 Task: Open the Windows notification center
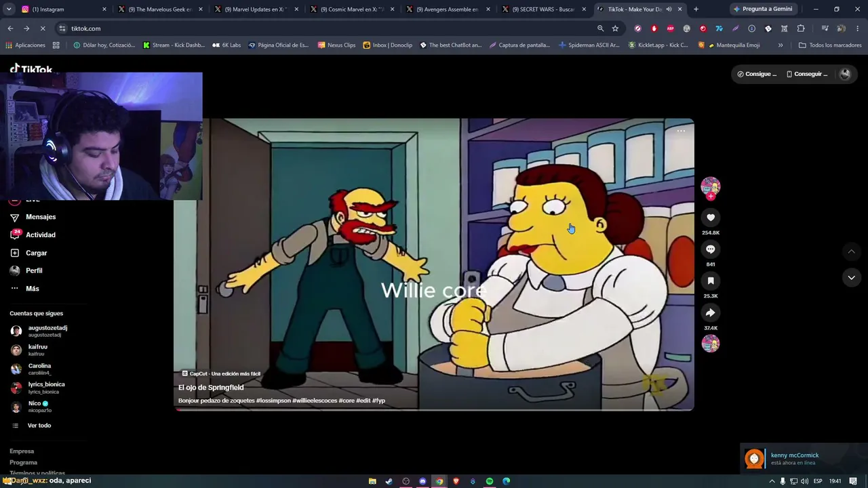pyautogui.click(x=853, y=481)
